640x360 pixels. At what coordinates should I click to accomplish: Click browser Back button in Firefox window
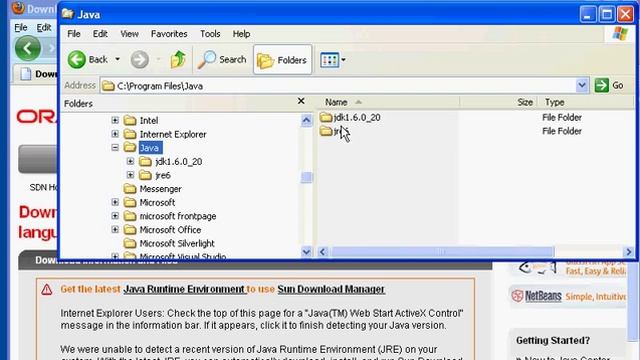[28, 49]
